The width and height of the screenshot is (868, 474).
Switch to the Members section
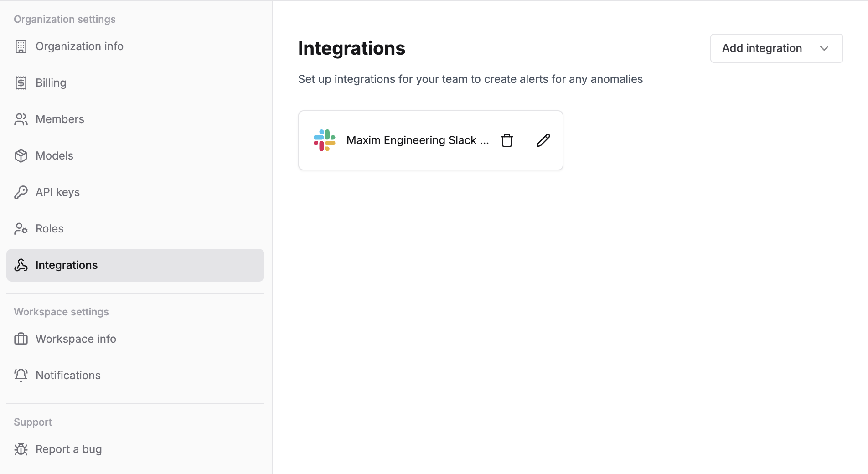[60, 119]
